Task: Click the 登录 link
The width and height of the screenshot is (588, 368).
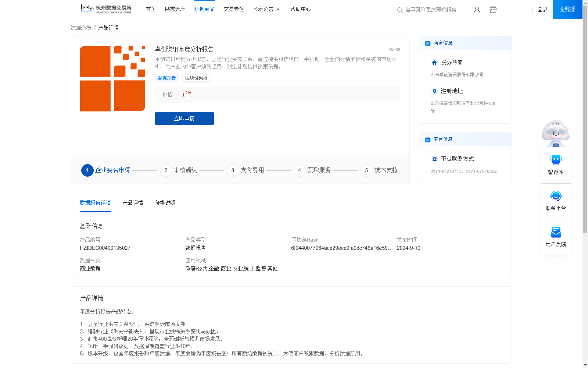Action: coord(542,10)
